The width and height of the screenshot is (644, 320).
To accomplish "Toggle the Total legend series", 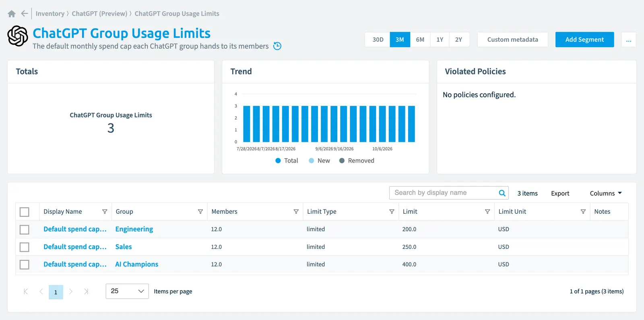I will coord(287,161).
